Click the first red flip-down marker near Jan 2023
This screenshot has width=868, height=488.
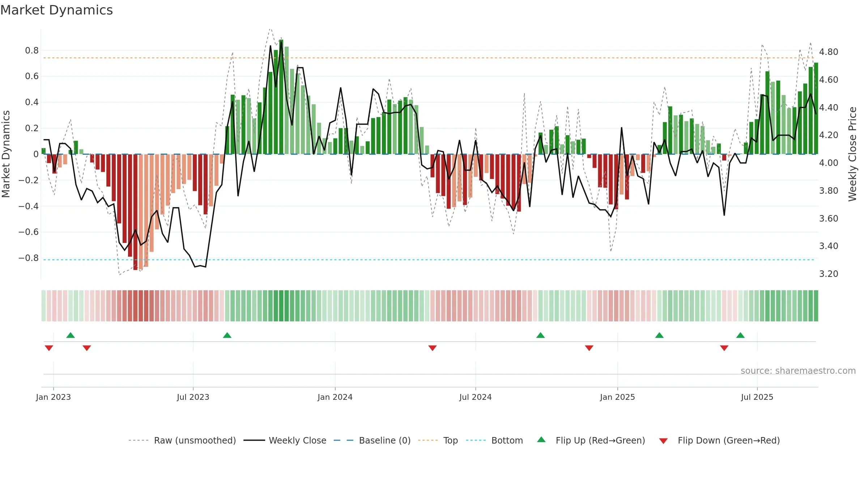tap(49, 348)
